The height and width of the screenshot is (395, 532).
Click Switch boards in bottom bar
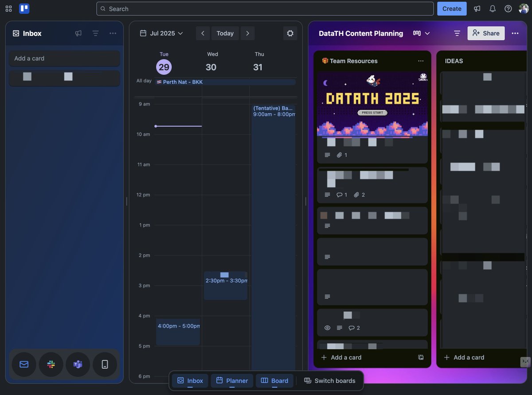click(330, 381)
